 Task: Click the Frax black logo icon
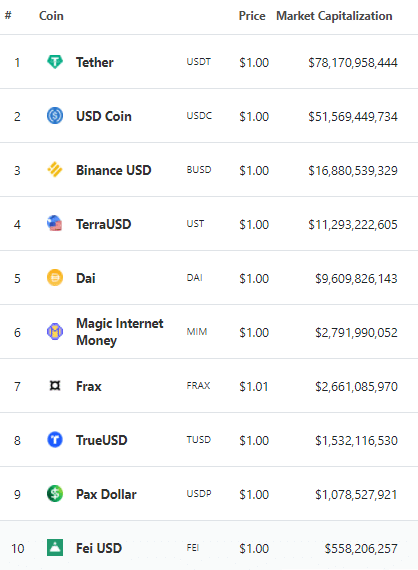pyautogui.click(x=55, y=385)
